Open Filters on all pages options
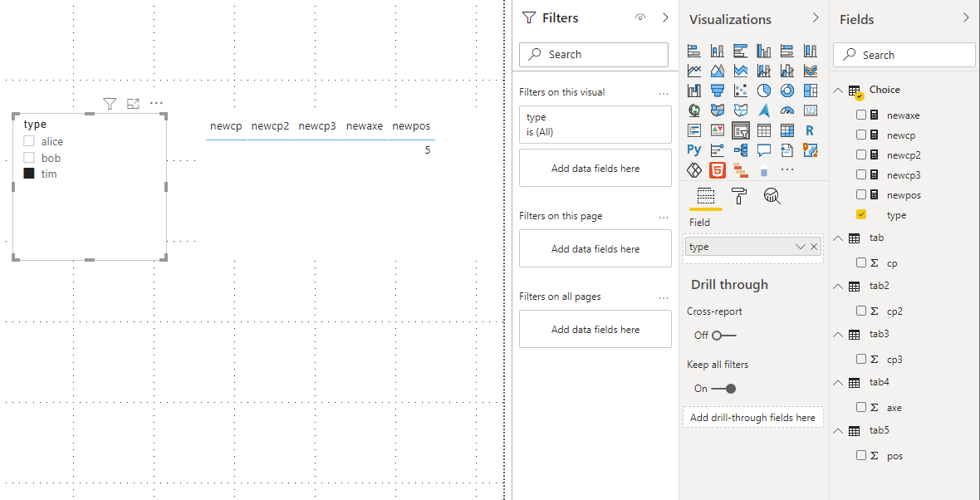 [664, 297]
